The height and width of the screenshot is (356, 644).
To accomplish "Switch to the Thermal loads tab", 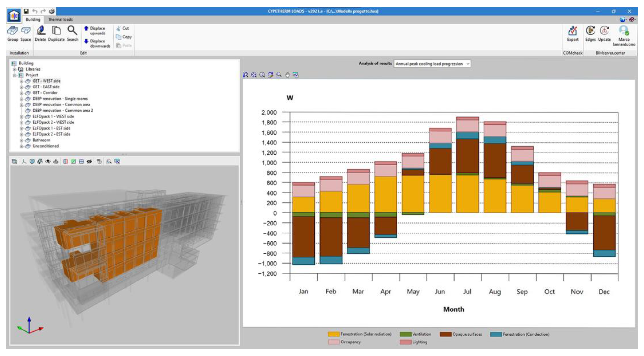I will [x=60, y=19].
